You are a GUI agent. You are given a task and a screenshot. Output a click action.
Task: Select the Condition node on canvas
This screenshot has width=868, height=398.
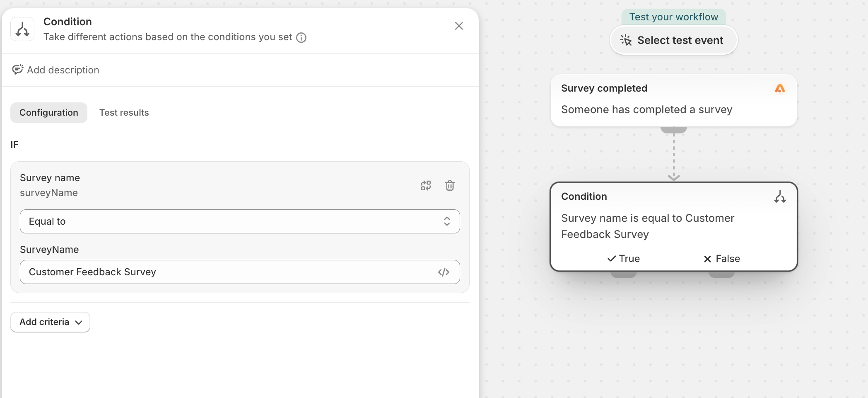(674, 227)
